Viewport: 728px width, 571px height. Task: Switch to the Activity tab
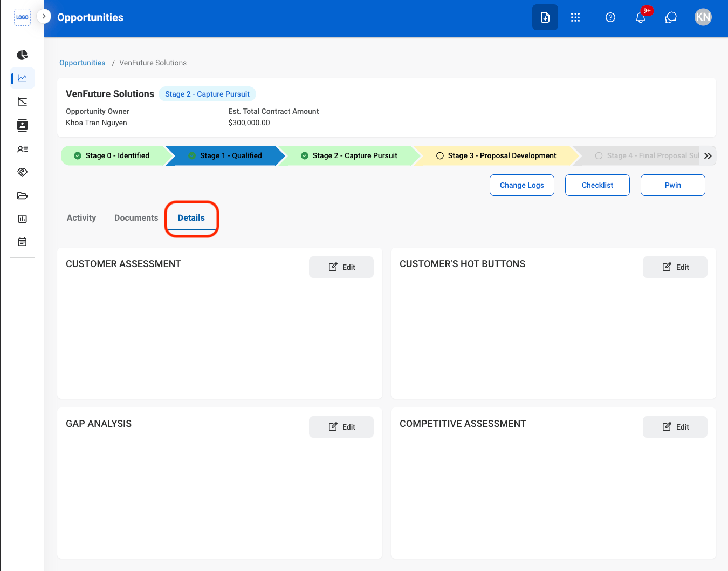pos(81,218)
